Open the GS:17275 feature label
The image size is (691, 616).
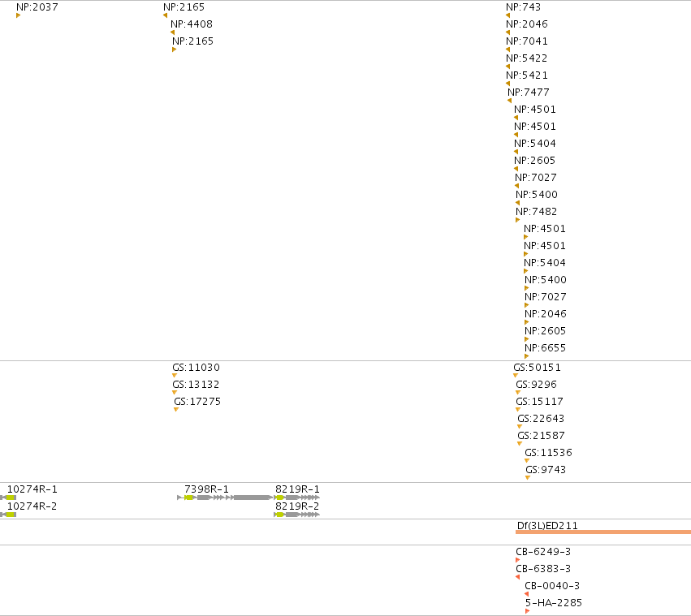197,402
